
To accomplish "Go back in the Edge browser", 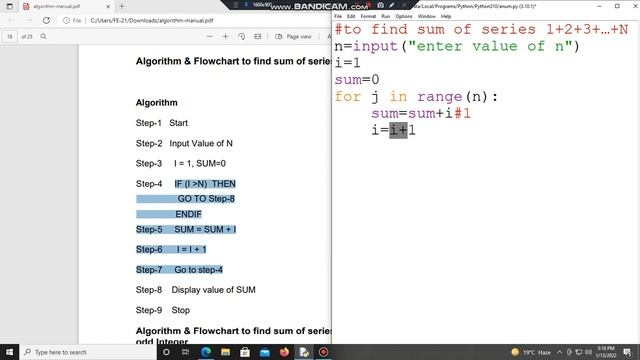I will (11, 20).
